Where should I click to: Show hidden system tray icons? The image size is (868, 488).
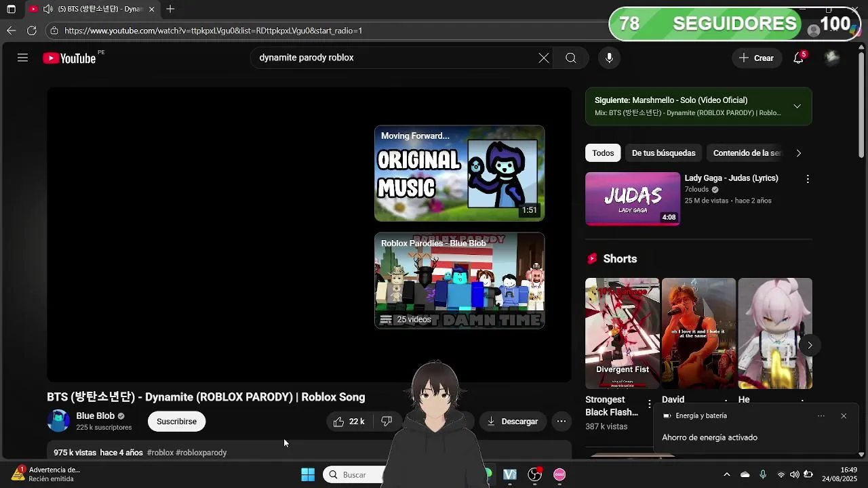727,474
